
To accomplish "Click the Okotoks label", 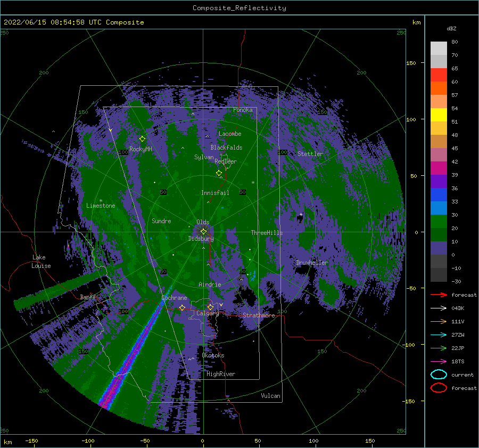I will tap(213, 355).
